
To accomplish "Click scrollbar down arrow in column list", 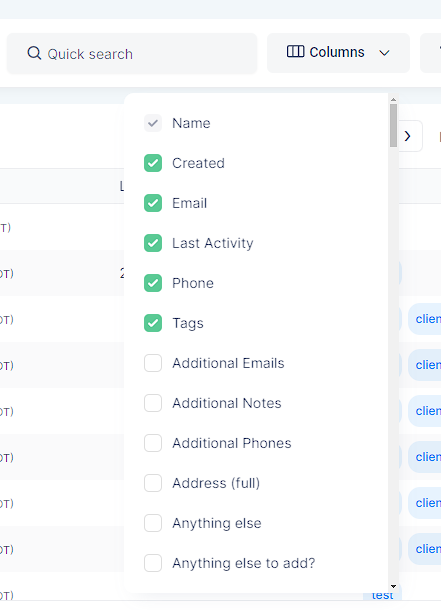I will (x=393, y=586).
